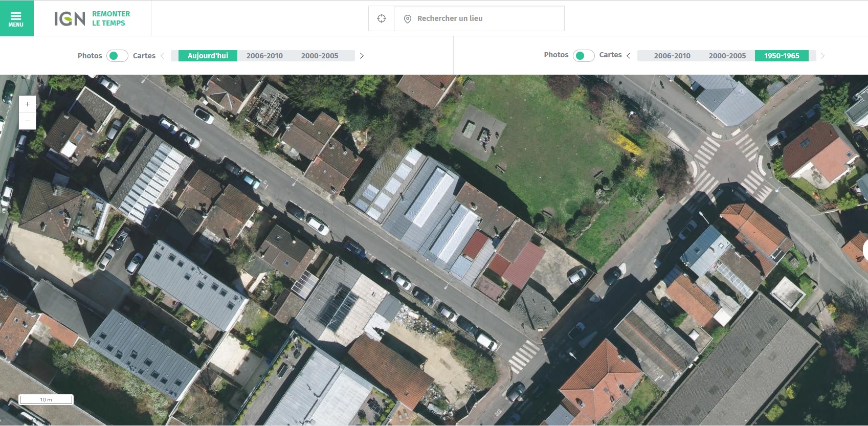
Task: Show next periods in right timeline
Action: (x=822, y=56)
